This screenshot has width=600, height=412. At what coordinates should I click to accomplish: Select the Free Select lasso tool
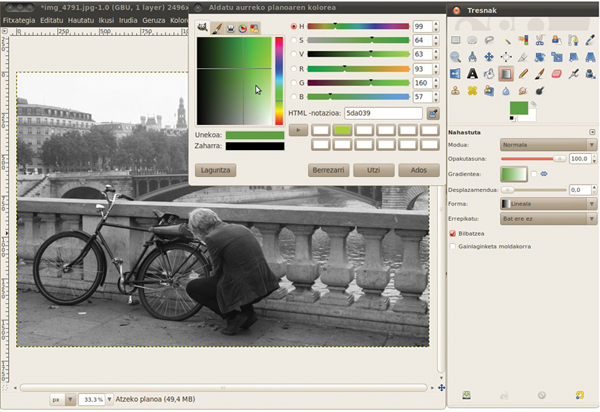(x=489, y=40)
